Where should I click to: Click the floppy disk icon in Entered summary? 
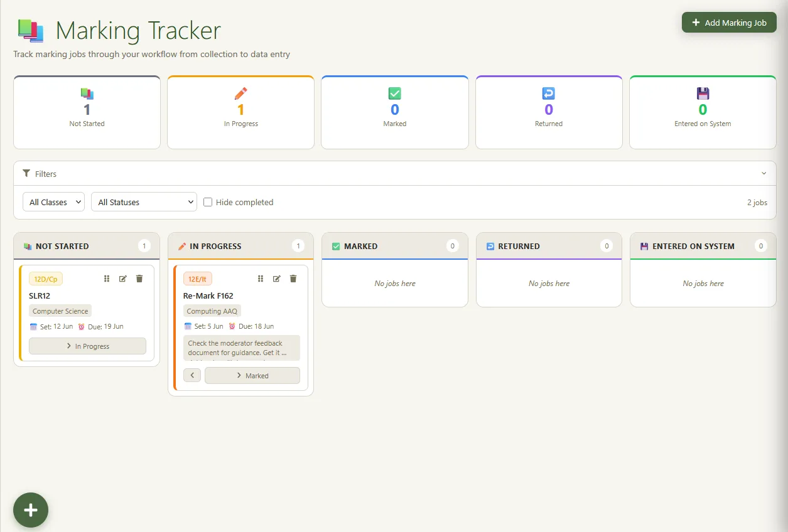pyautogui.click(x=703, y=93)
